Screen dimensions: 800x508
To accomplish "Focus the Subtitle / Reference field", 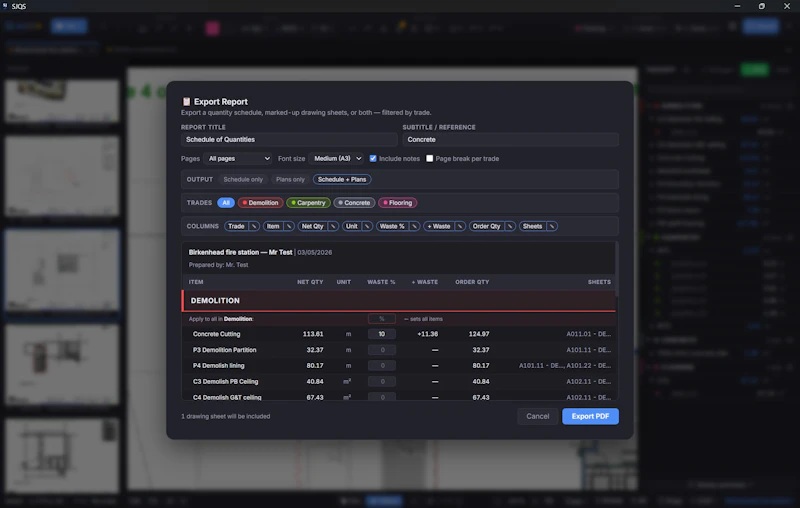I will point(510,139).
